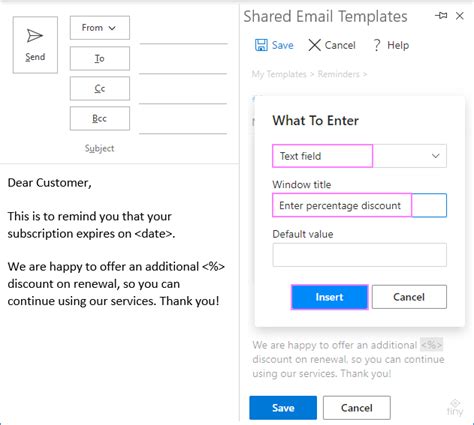
Task: Open Help via the question mark icon
Action: pyautogui.click(x=377, y=45)
